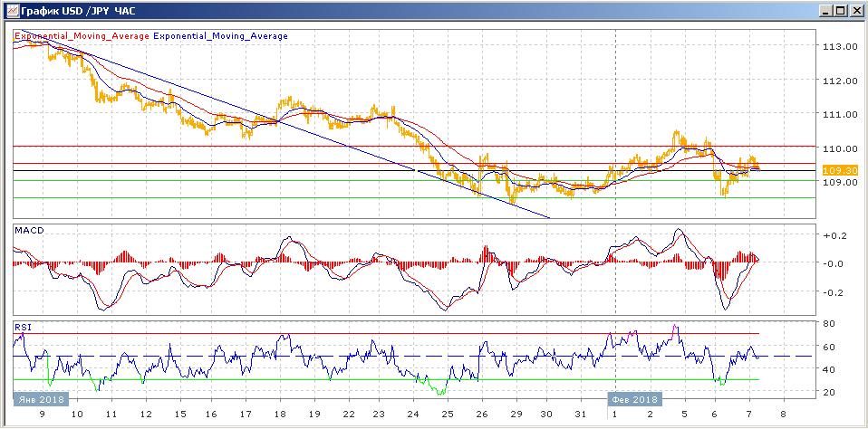Image resolution: width=868 pixels, height=429 pixels.
Task: Maximize the USD/JPY chart window
Action: pyautogui.click(x=840, y=11)
